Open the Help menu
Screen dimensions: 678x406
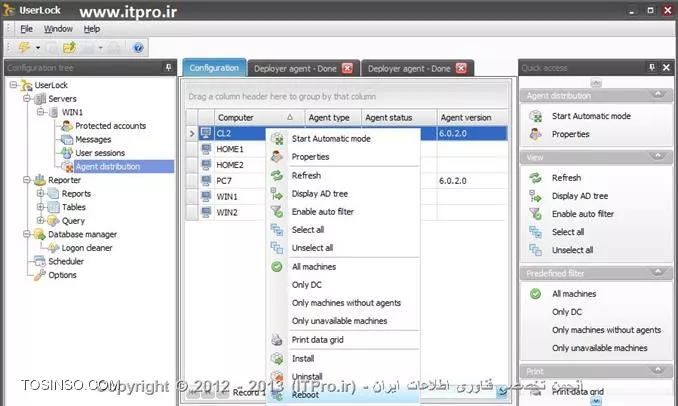(92, 29)
